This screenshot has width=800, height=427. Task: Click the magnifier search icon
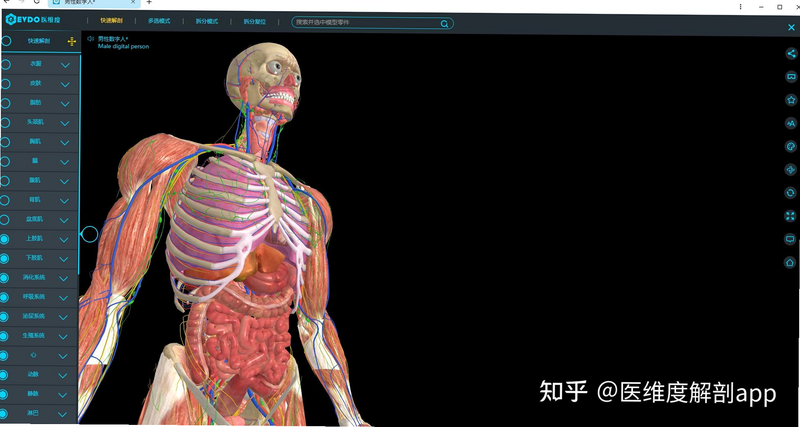pos(444,23)
